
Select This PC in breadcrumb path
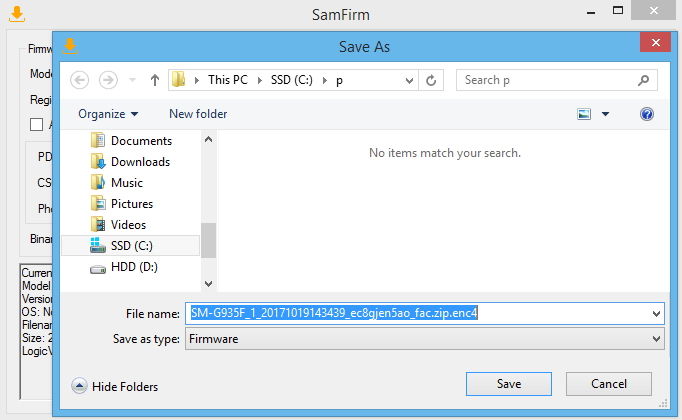[227, 80]
